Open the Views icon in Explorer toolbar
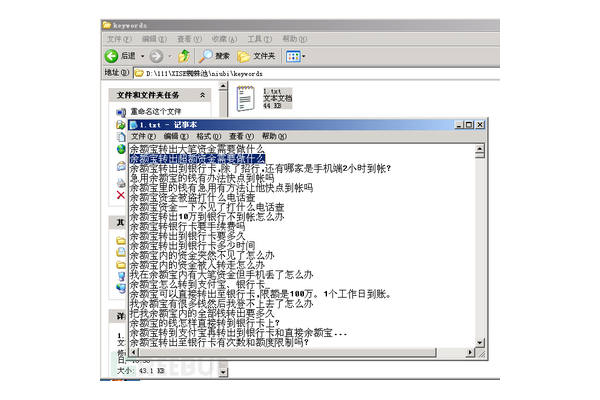 tap(292, 56)
